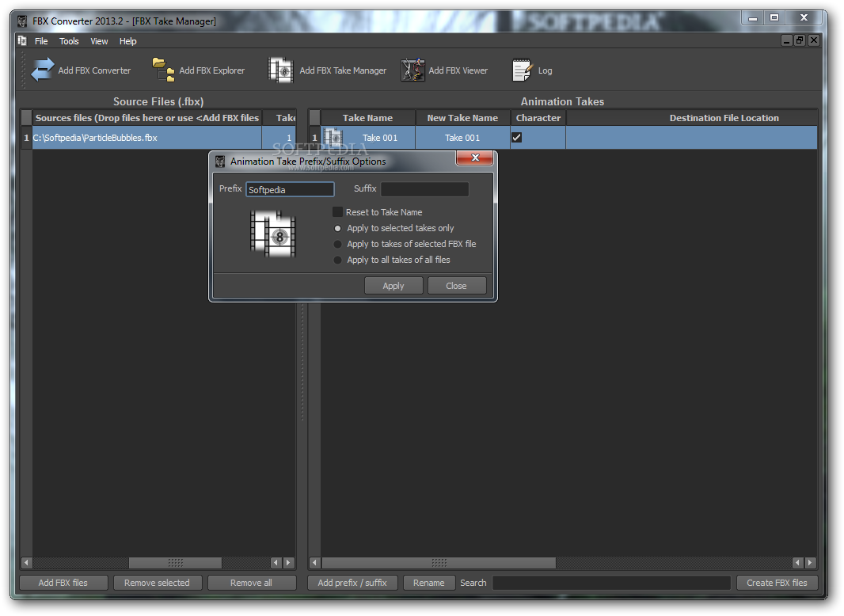The image size is (844, 616).
Task: Click the New Take Name column header
Action: click(x=462, y=118)
